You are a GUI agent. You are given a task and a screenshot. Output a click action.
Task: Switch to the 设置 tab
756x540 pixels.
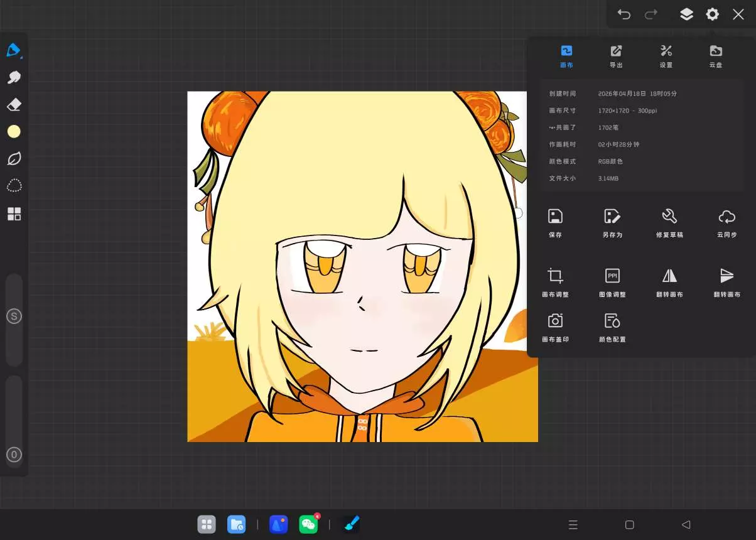pyautogui.click(x=666, y=56)
